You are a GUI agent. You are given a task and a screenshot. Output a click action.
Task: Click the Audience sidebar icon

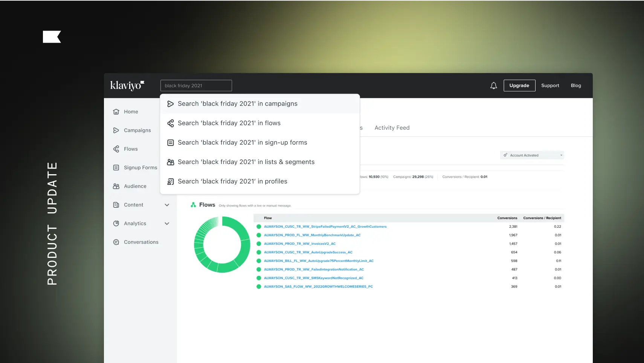[116, 186]
